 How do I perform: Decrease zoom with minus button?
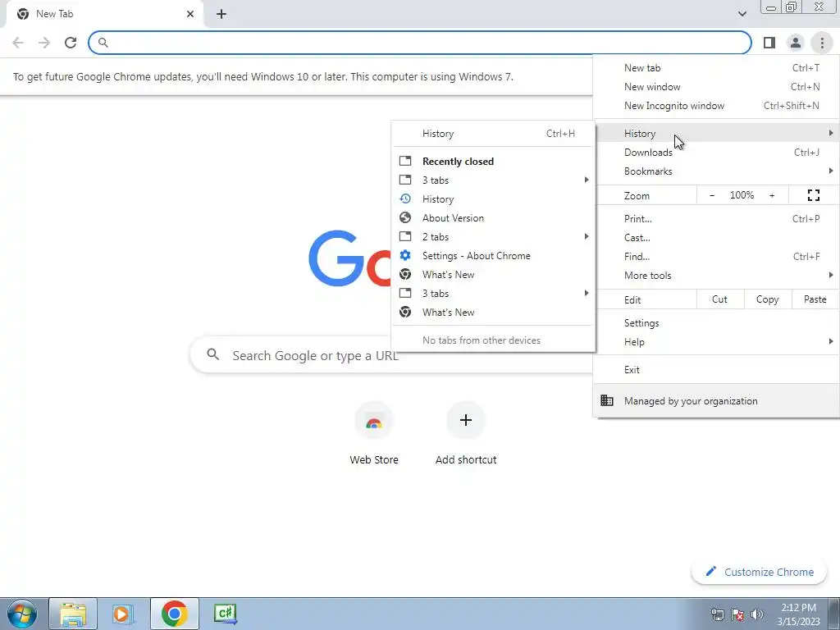[711, 195]
